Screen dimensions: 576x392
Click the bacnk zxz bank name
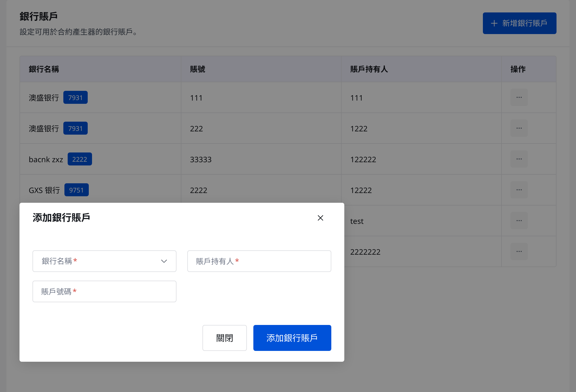pyautogui.click(x=46, y=160)
